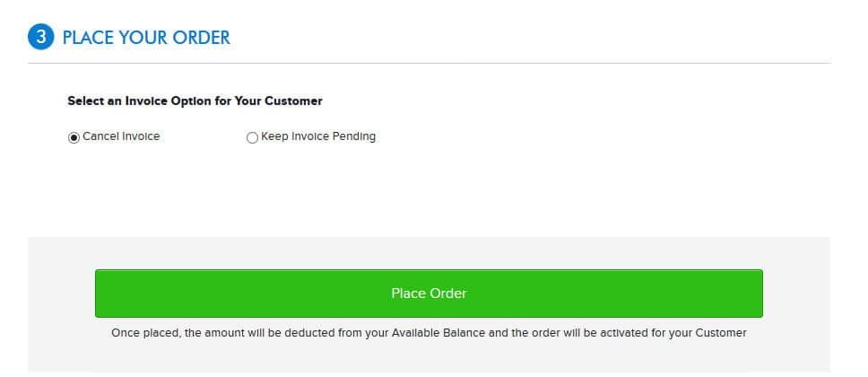Click the Keep Invoice Pending label text
This screenshot has height=377, width=868.
point(318,136)
